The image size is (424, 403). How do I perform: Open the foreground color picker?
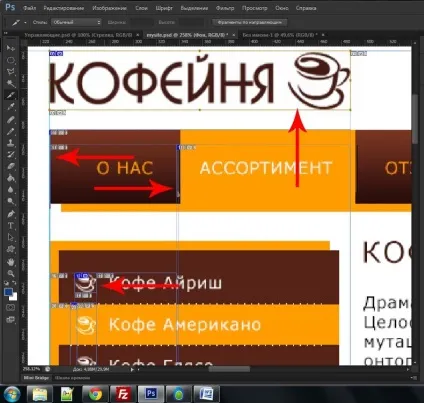point(8,292)
